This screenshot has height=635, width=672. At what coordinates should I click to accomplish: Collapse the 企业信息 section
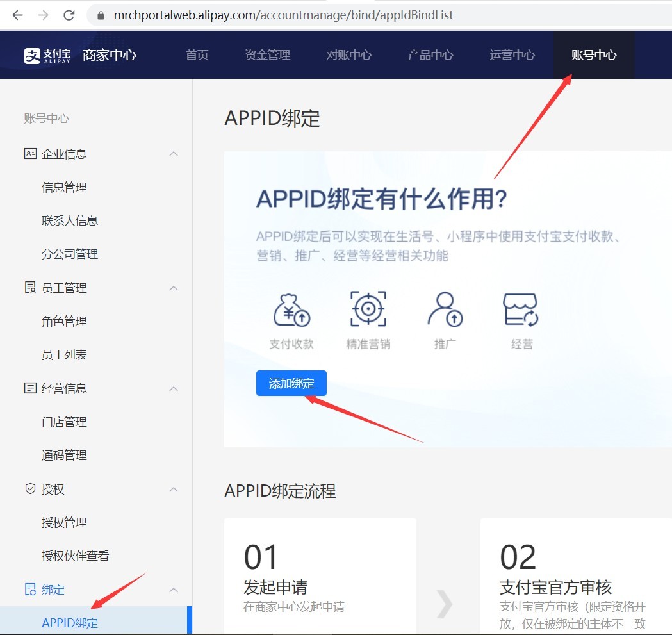tap(173, 153)
